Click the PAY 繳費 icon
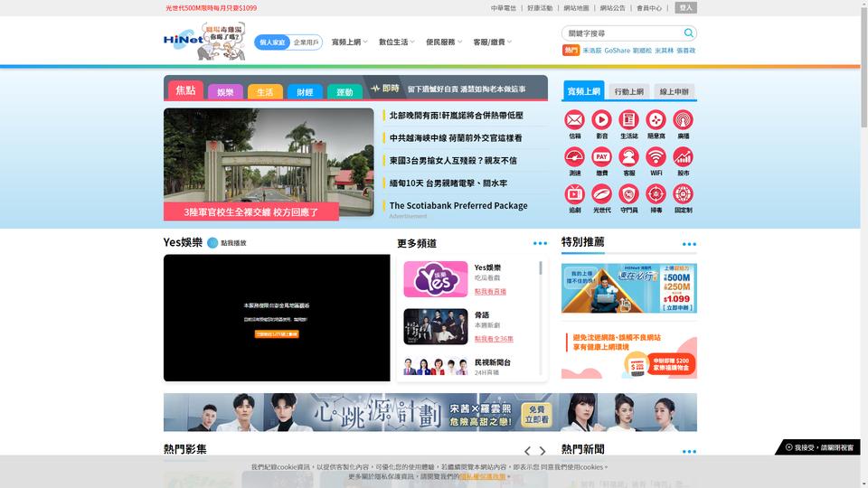Viewport: 868px width, 488px height. coord(602,157)
